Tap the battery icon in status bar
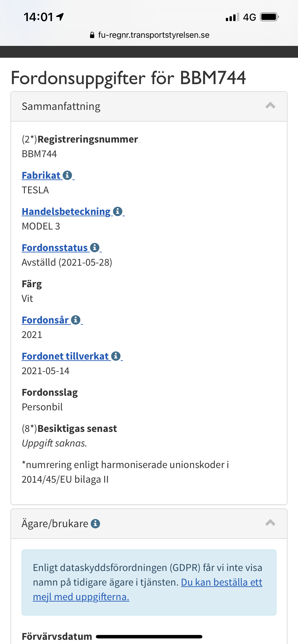The image size is (298, 644). 269,17
